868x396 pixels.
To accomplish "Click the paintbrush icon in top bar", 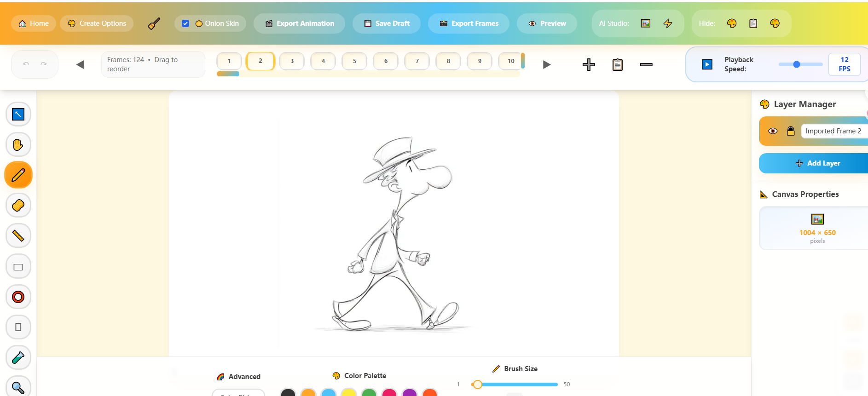I will point(154,23).
